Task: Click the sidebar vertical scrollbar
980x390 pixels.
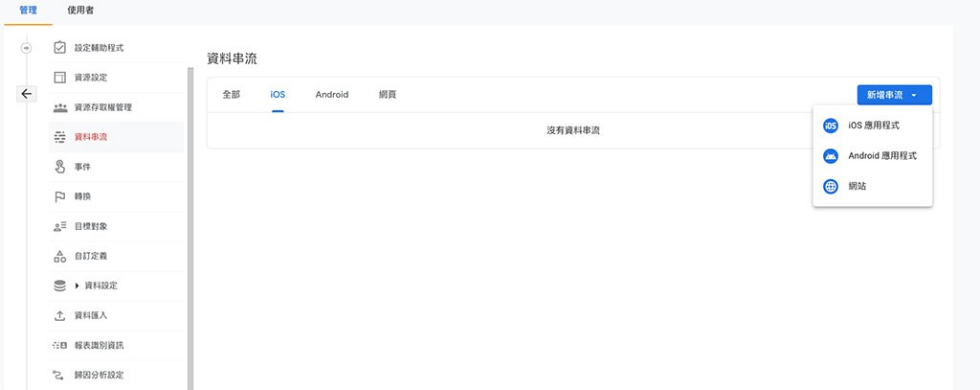Action: (190, 228)
